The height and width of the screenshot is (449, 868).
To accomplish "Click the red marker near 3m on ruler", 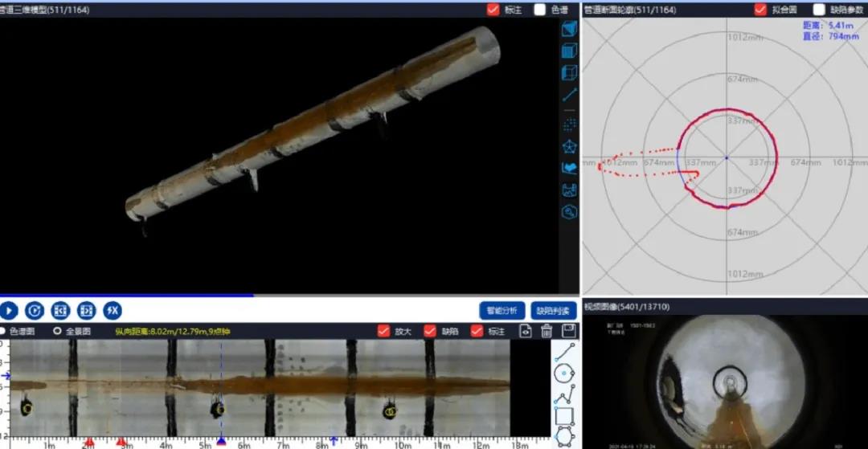I will (121, 441).
